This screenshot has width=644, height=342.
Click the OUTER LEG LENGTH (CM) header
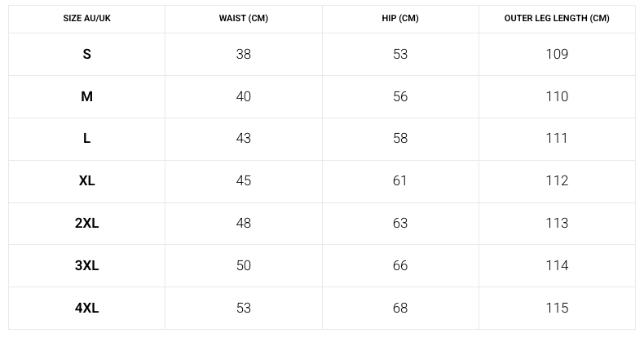click(557, 18)
